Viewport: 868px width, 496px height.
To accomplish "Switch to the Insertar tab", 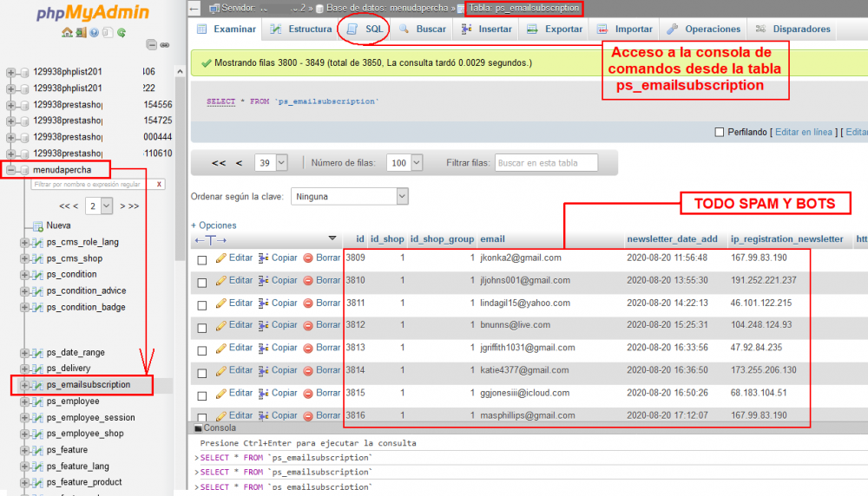I will 487,29.
